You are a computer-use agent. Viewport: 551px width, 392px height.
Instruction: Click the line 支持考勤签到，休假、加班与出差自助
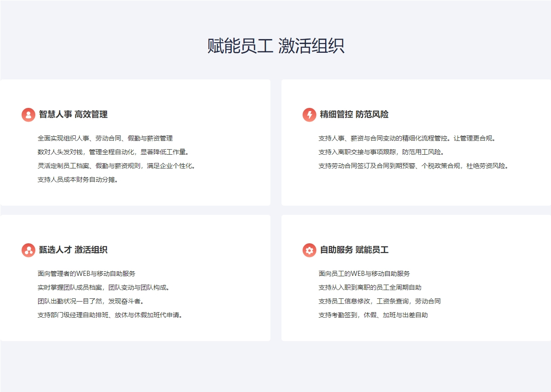[x=373, y=315]
